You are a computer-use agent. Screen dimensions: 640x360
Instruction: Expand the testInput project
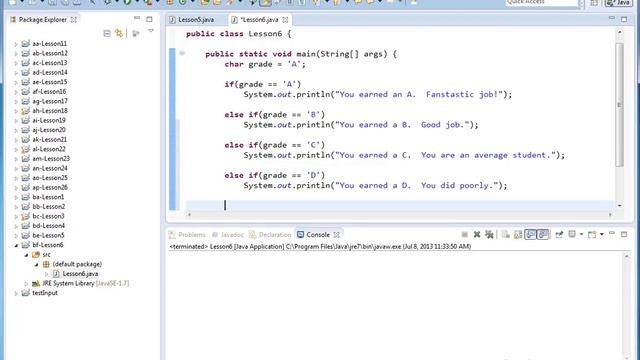[16, 293]
